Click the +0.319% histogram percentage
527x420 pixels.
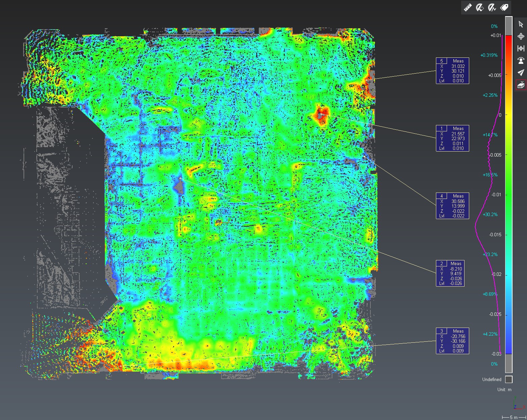click(489, 55)
